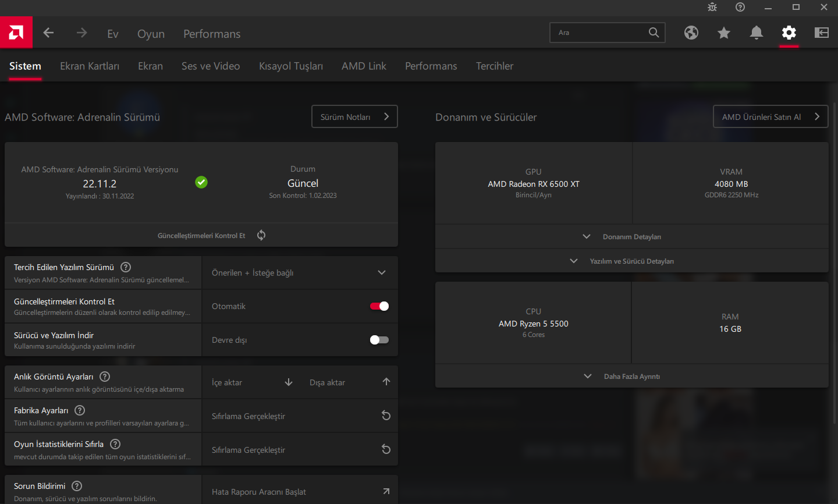
Task: Minimize the window
Action: click(768, 7)
